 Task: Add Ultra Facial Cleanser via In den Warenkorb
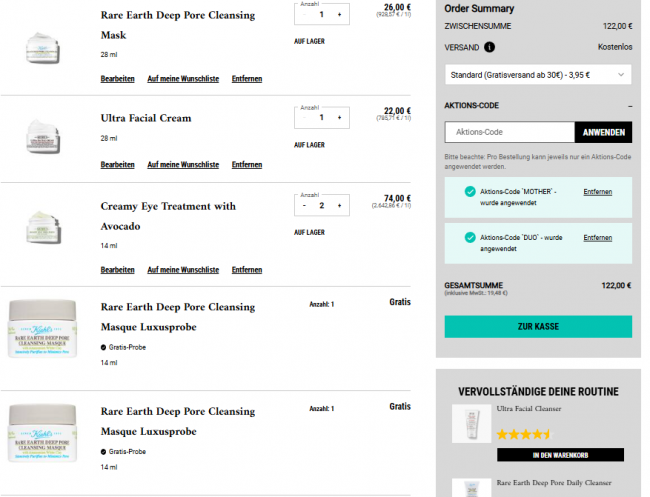pos(560,455)
